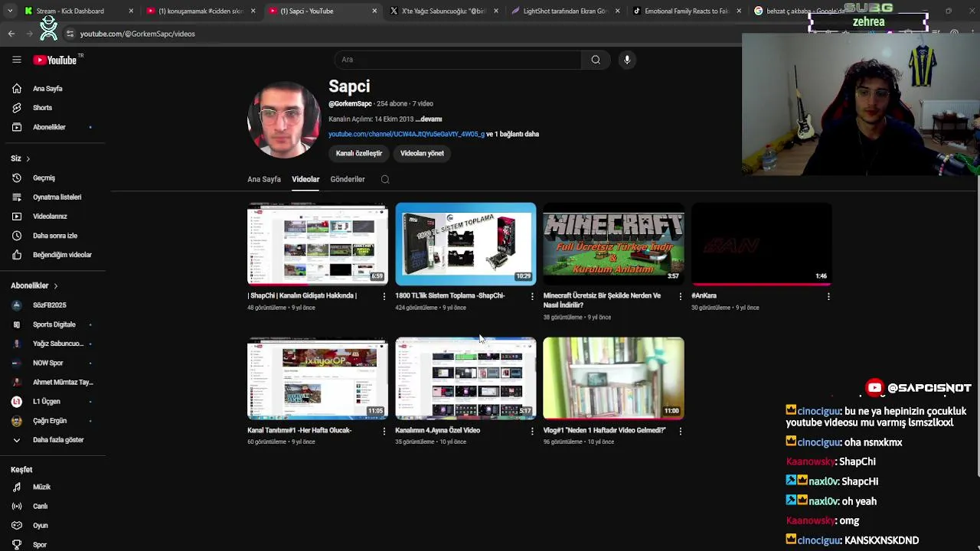
Task: Click the Sapci channel avatar
Action: [283, 119]
